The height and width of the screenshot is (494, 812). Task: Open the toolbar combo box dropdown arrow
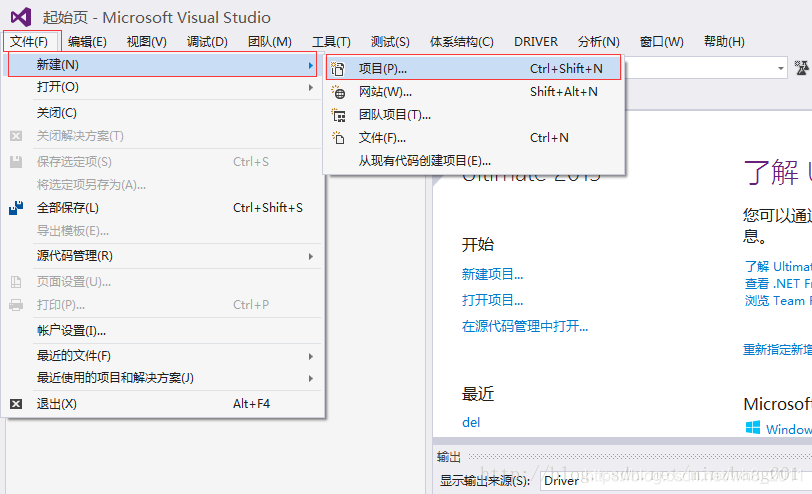pyautogui.click(x=780, y=68)
